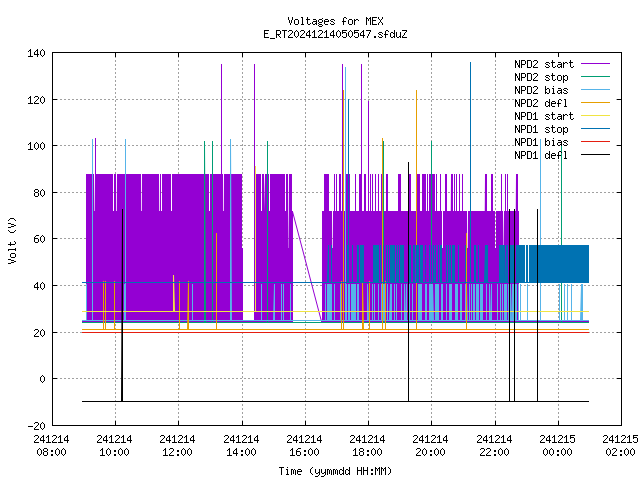Select the NPD2 stop legend entry
The height and width of the screenshot is (480, 640).
tap(541, 77)
